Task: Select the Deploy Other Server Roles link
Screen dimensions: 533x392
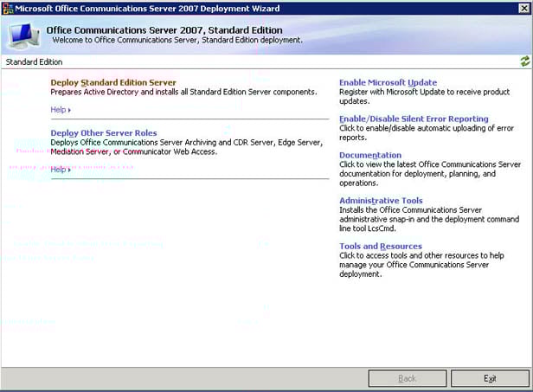Action: [x=104, y=132]
